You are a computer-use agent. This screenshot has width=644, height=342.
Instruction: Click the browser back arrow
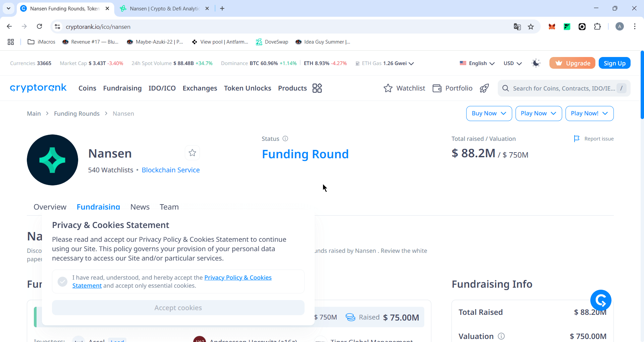tap(9, 26)
